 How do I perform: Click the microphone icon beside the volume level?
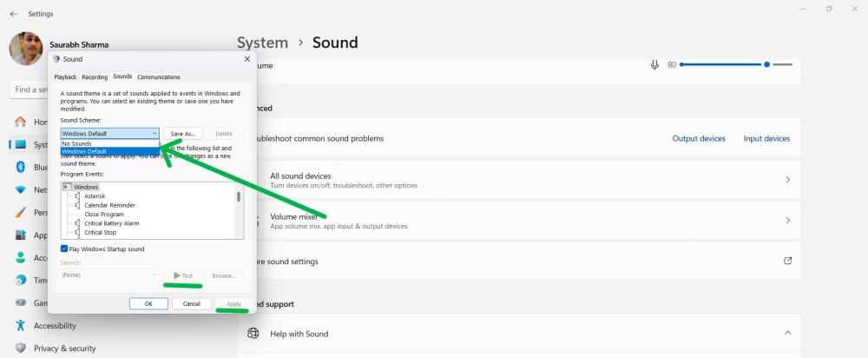point(654,64)
